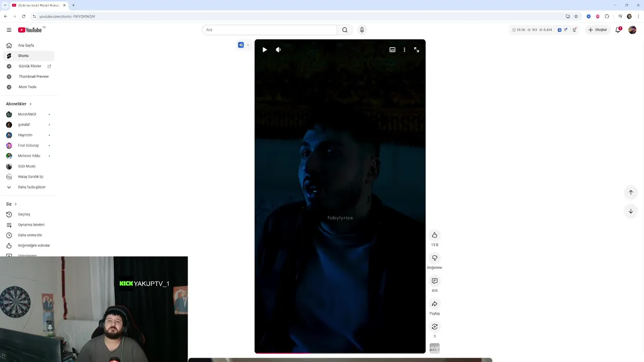This screenshot has width=644, height=362.
Task: Mute the Shorts video volume
Action: [x=278, y=50]
